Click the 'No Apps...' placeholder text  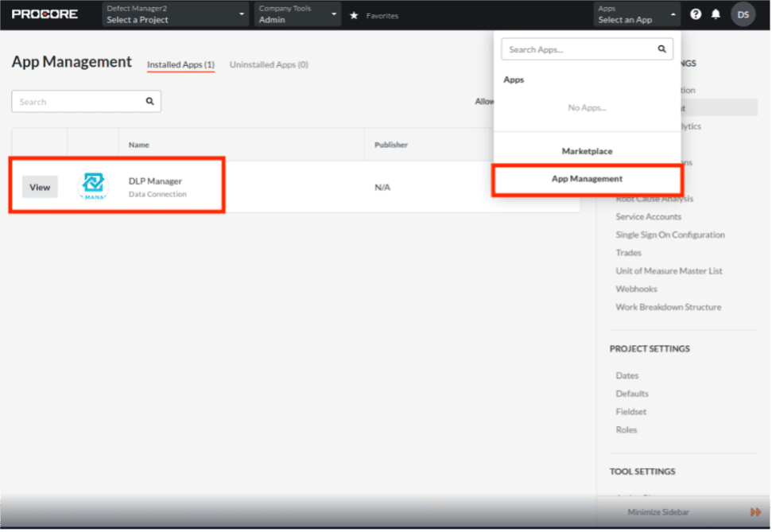[587, 107]
